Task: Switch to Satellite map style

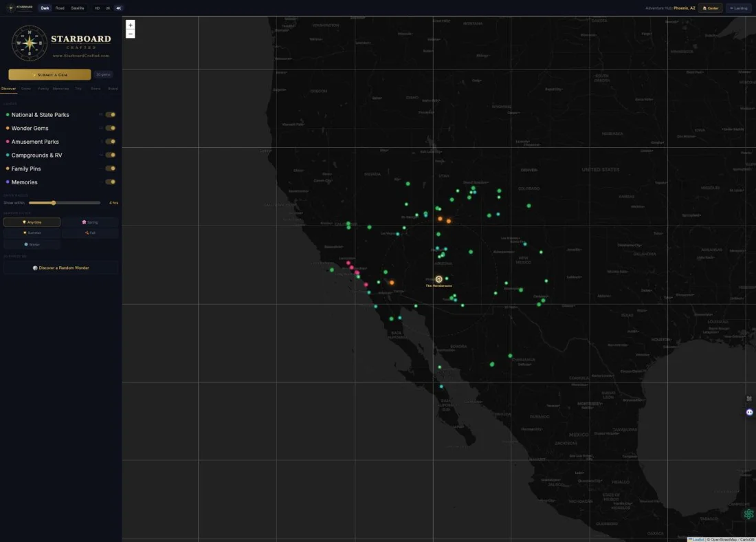Action: coord(78,8)
